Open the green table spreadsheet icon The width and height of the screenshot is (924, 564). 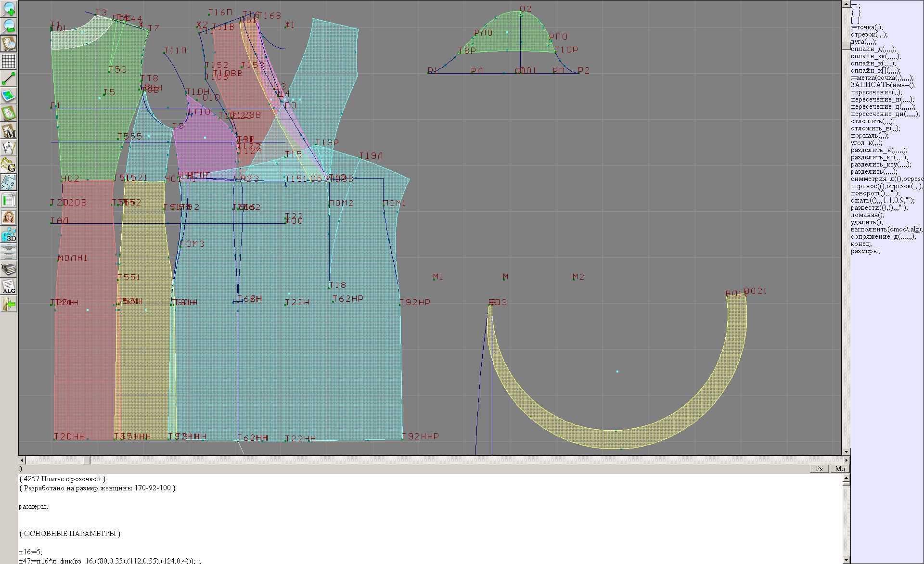pos(9,200)
